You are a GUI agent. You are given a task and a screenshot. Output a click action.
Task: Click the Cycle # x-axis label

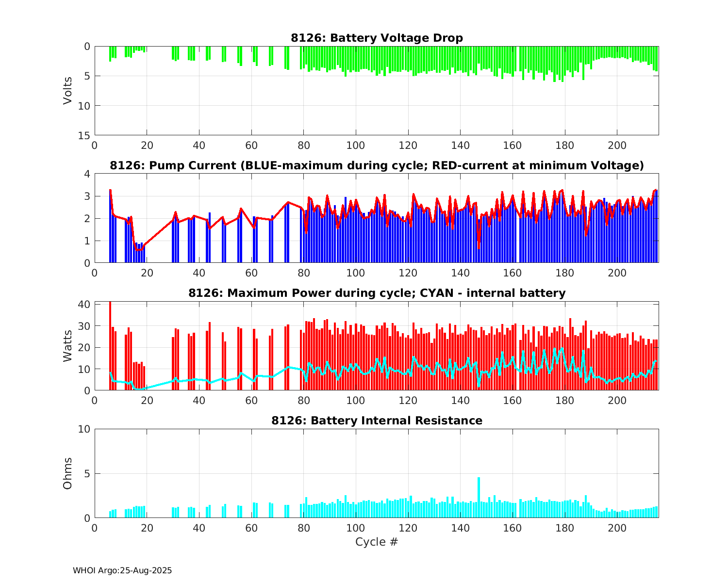tap(377, 542)
